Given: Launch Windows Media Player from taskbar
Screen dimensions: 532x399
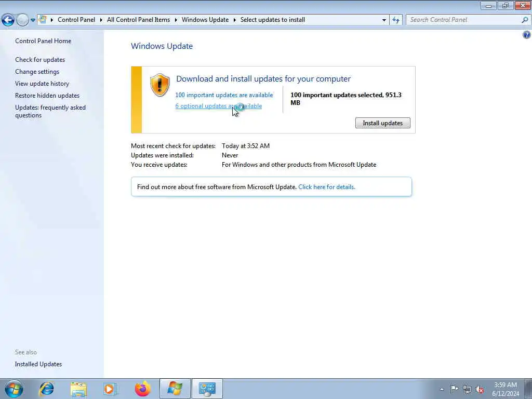Looking at the screenshot, I should (x=110, y=389).
